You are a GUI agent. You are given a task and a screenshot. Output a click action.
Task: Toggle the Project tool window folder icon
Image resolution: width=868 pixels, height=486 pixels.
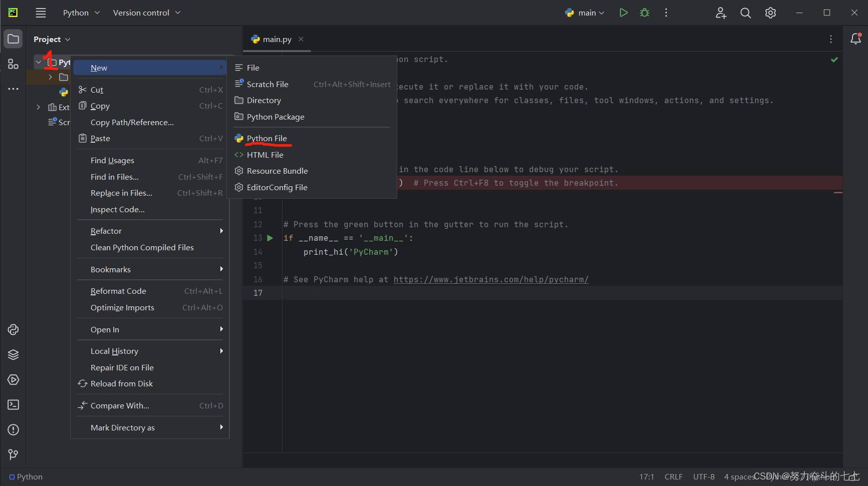(x=14, y=39)
